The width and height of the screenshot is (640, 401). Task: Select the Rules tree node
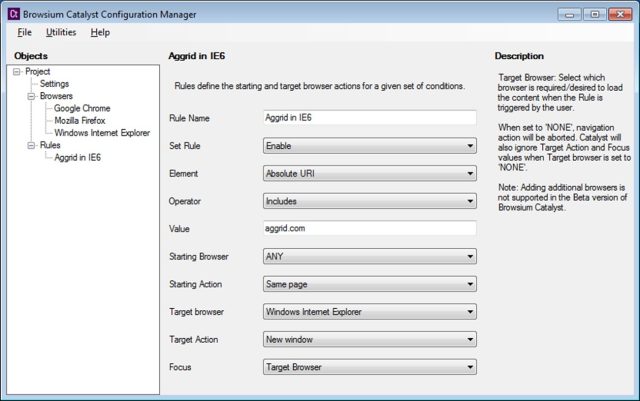pyautogui.click(x=50, y=145)
